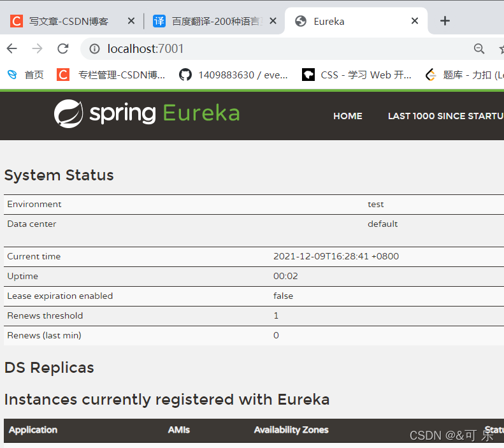504x448 pixels.
Task: Select the Eureka tab
Action: pos(356,21)
